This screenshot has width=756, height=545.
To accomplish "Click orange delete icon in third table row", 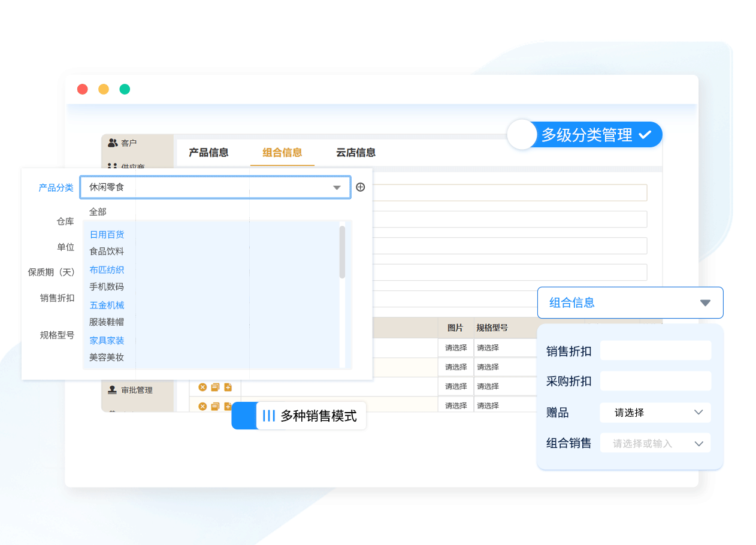I will (x=202, y=387).
